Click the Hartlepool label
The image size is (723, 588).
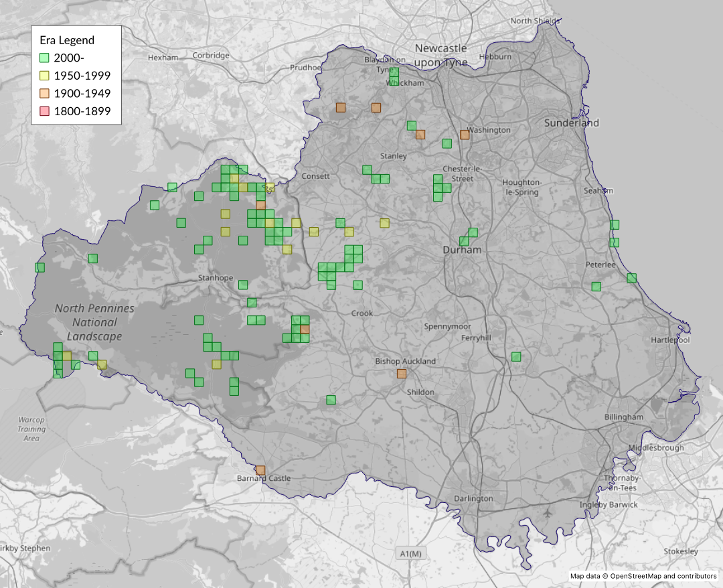click(670, 340)
